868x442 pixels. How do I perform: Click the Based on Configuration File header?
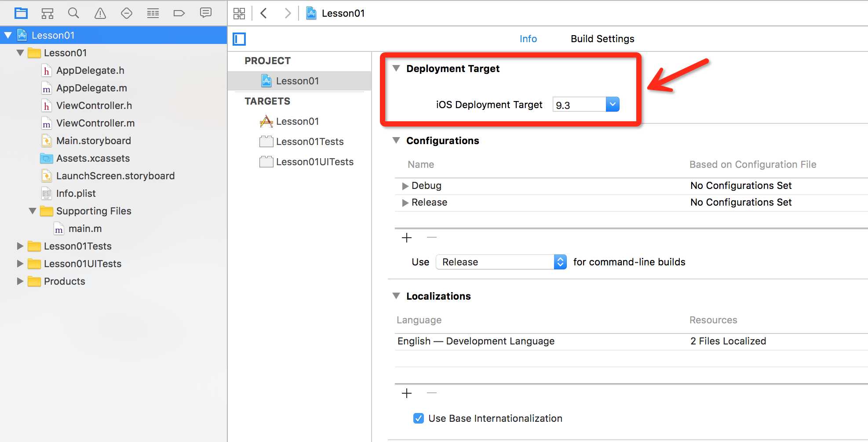click(753, 164)
